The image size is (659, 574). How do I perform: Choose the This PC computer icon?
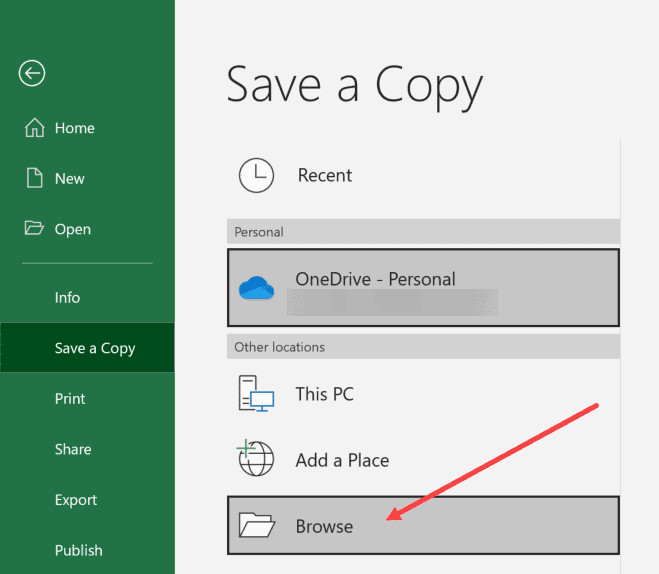[x=255, y=394]
